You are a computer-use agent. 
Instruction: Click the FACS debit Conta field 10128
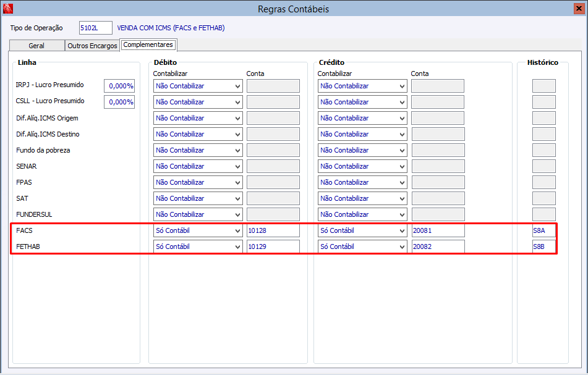[273, 230]
